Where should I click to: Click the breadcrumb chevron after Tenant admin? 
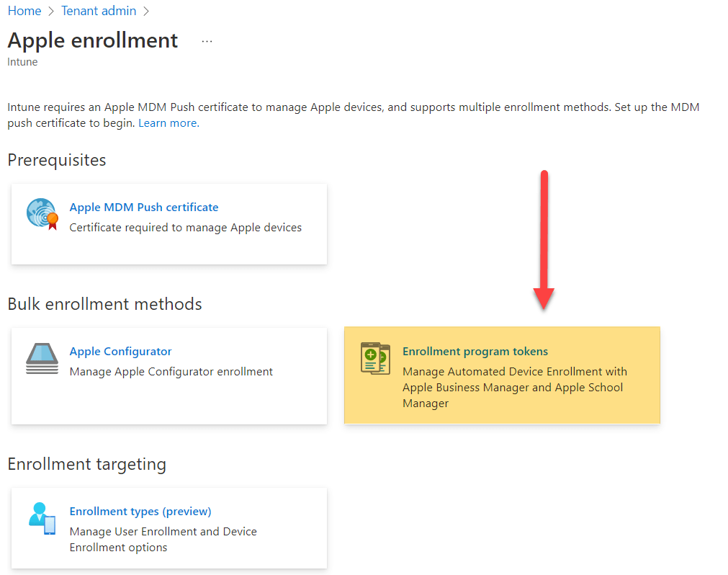146,12
